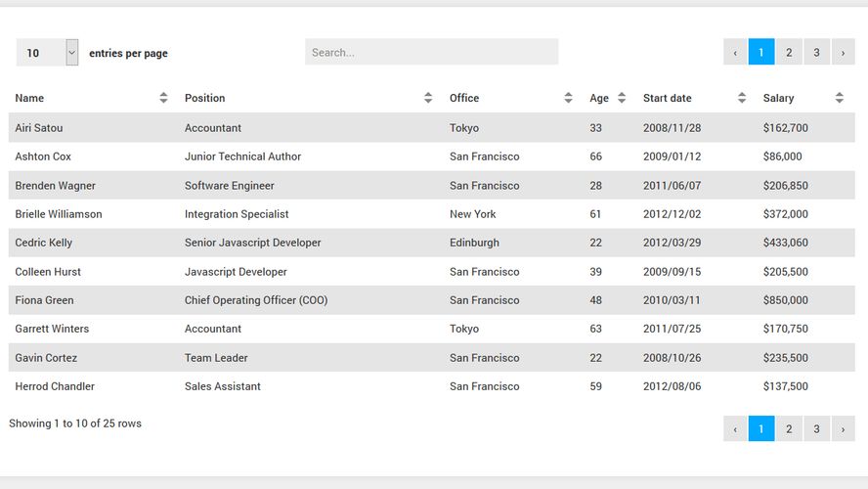Click the $433,060 salary cell
The width and height of the screenshot is (868, 489).
786,243
